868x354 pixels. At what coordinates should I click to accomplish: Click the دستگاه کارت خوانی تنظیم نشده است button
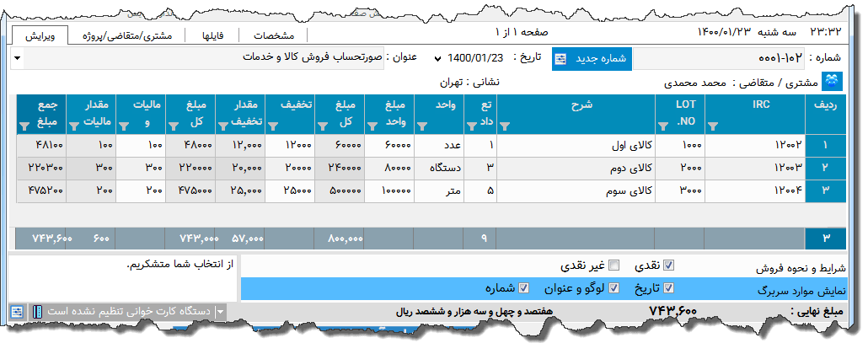coord(128,312)
